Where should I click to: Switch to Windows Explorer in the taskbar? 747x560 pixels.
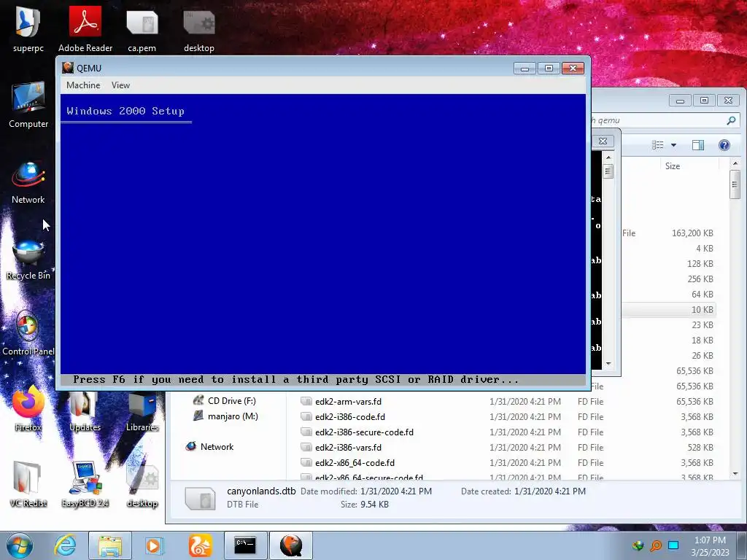(x=110, y=545)
